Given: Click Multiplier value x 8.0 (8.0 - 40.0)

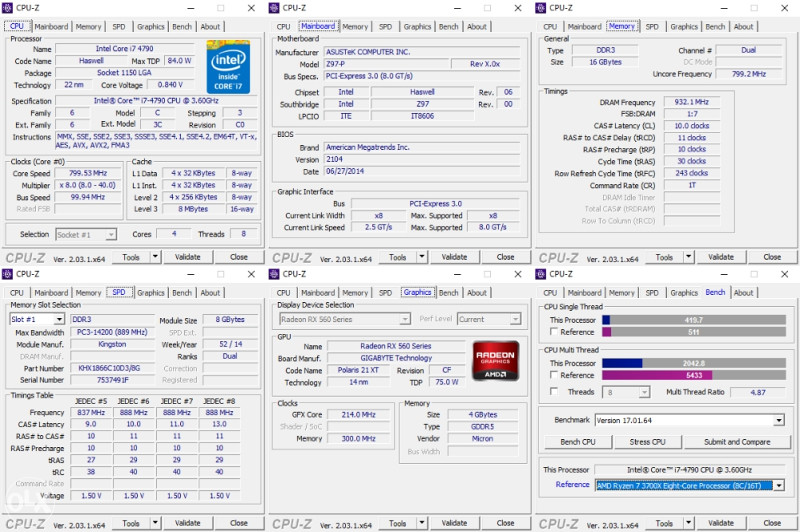Looking at the screenshot, I should (x=88, y=185).
